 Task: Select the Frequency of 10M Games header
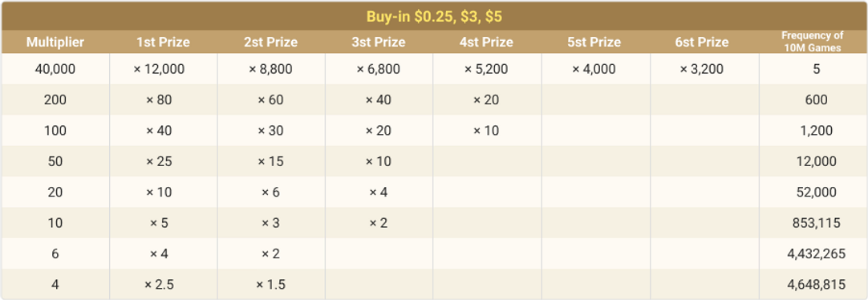(813, 42)
